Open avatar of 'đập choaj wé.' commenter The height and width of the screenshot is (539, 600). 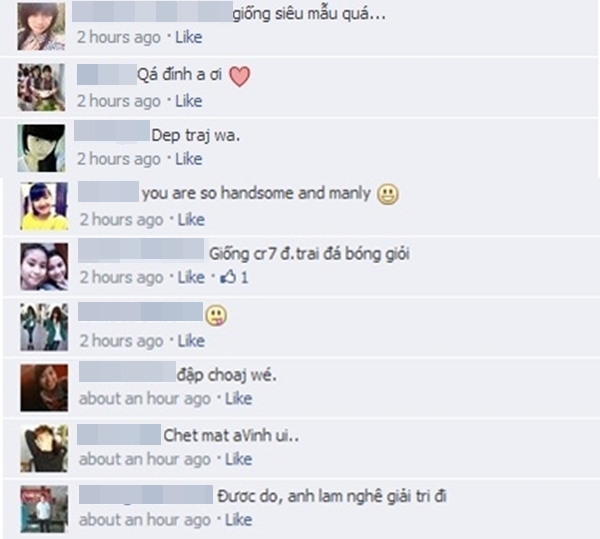44,388
